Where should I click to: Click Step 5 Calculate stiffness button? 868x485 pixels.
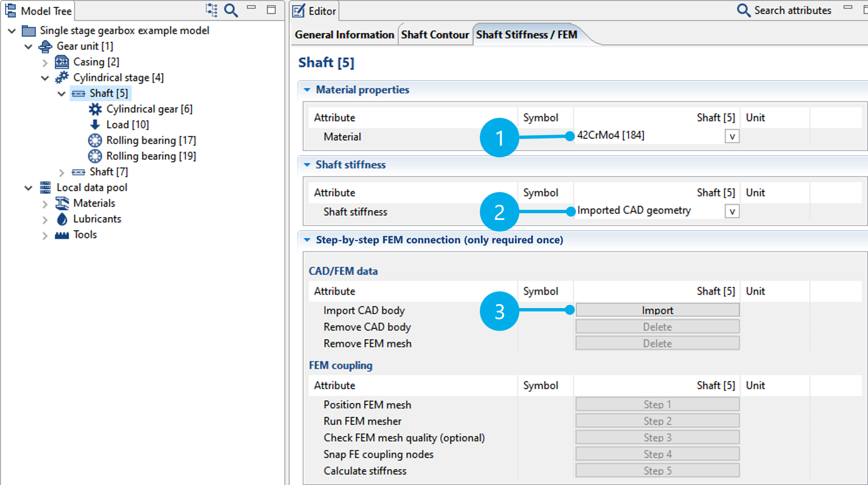[x=657, y=470]
